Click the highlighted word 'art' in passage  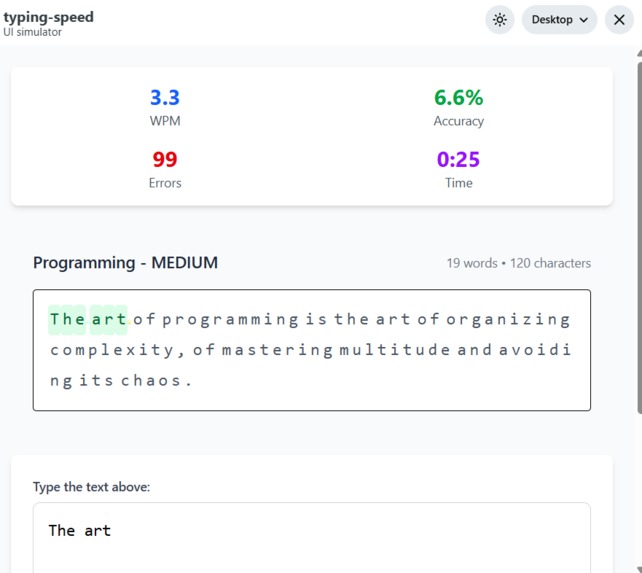click(x=109, y=319)
